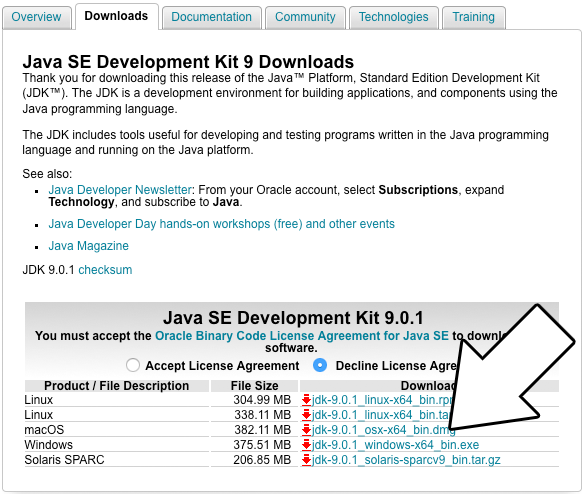The width and height of the screenshot is (585, 494).
Task: Click the red download arrow for solaris-sparcv9
Action: (x=306, y=460)
